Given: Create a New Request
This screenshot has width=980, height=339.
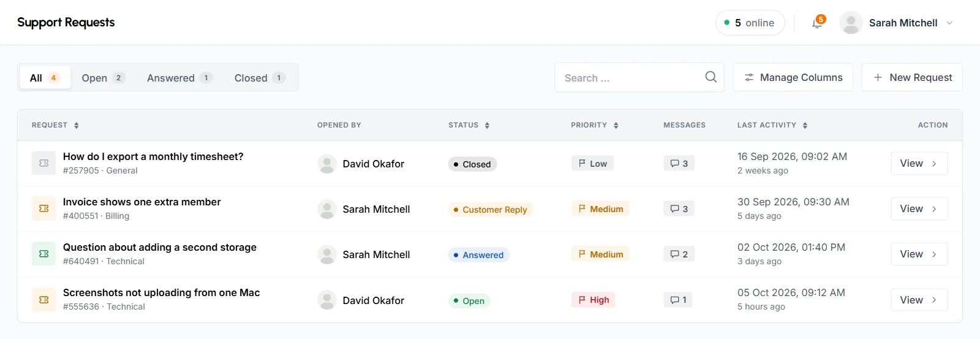Looking at the screenshot, I should coord(912,77).
